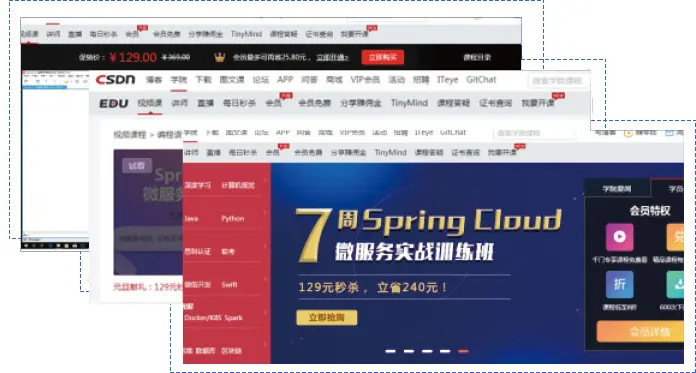Open VIP会员 in middle window's top nav
The height and width of the screenshot is (373, 696).
click(365, 80)
